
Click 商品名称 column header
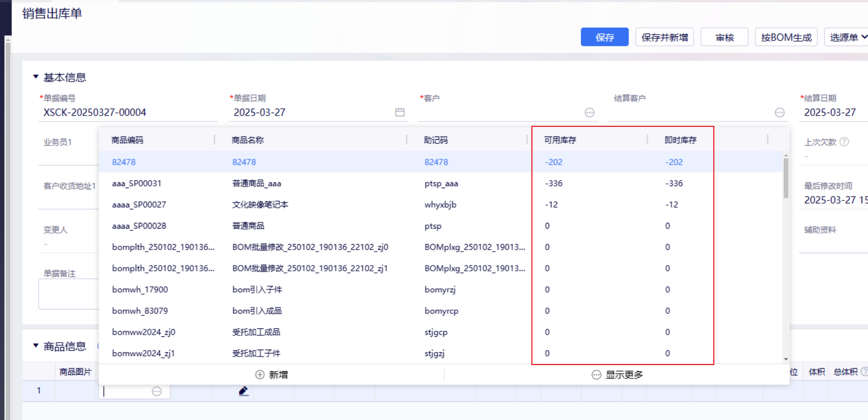pos(248,140)
